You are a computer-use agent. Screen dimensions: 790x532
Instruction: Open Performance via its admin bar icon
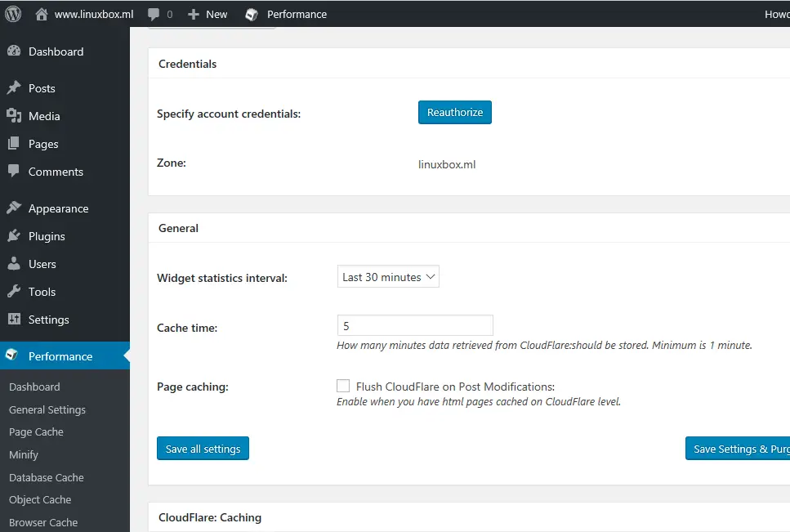click(x=251, y=13)
